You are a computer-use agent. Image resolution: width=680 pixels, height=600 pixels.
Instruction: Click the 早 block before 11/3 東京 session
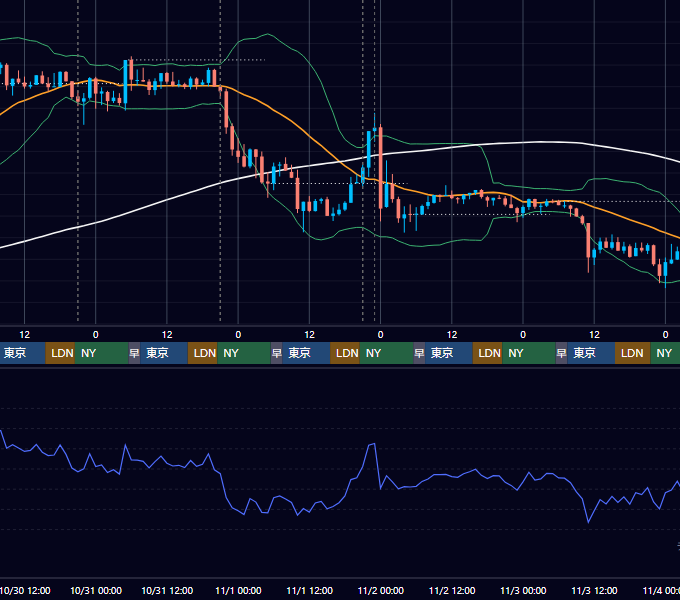(x=562, y=353)
